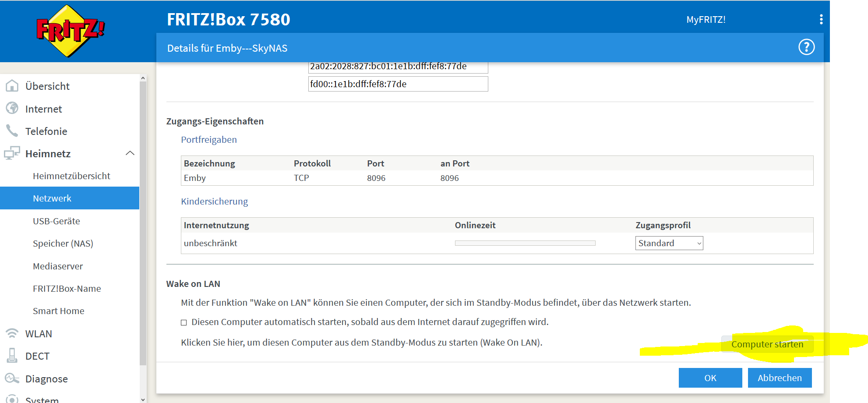Click the Bezeichnung column header

[x=209, y=163]
